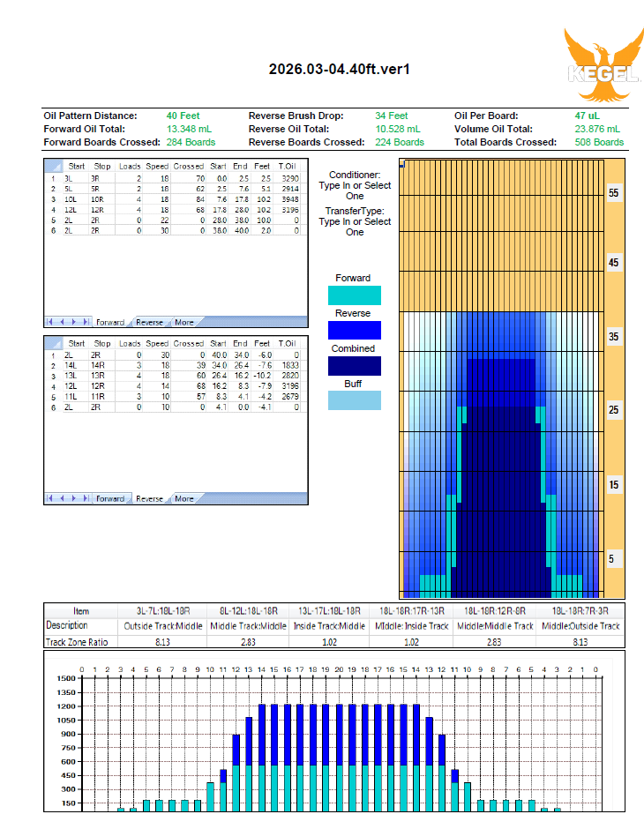
Task: Select the TransferType field
Action: point(354,227)
